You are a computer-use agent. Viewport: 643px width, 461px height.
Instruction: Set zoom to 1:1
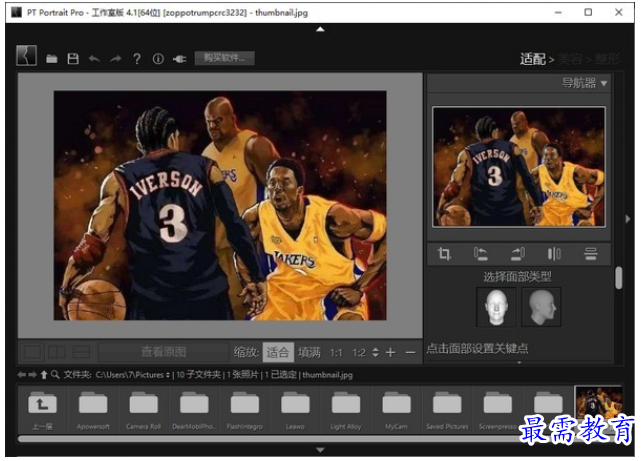[336, 353]
